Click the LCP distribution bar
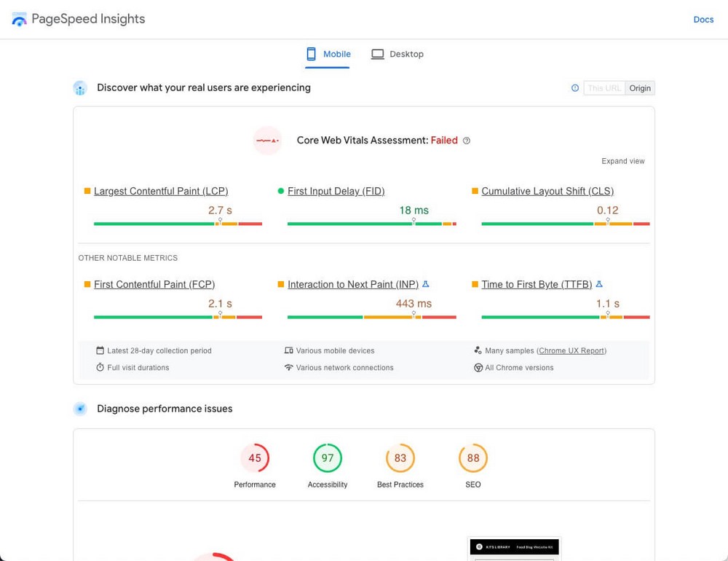The height and width of the screenshot is (561, 728). (178, 224)
